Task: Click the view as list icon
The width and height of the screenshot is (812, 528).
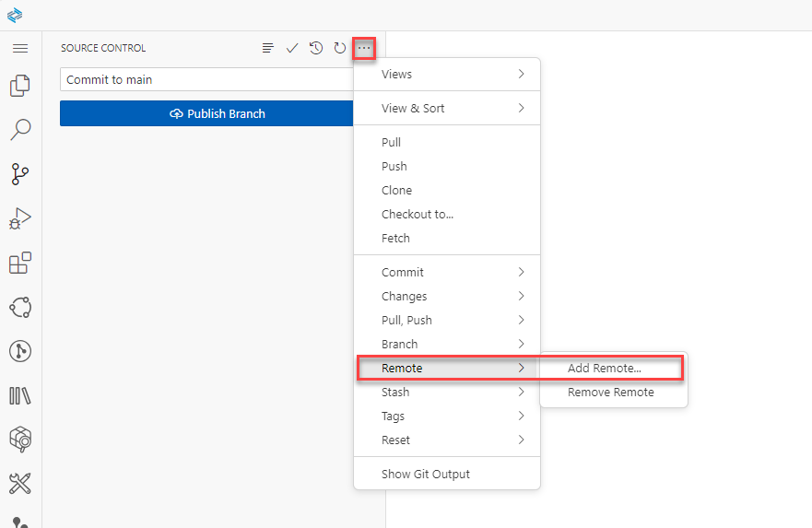Action: coord(267,48)
